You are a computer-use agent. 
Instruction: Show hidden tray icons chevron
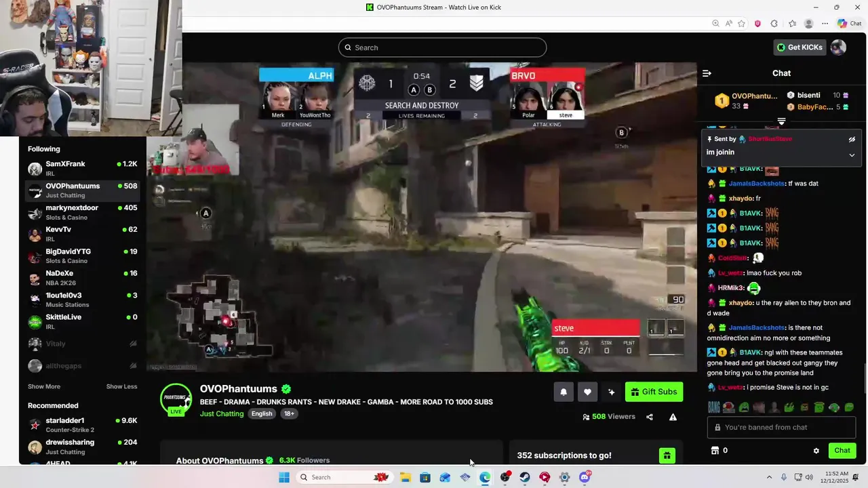[x=769, y=477]
